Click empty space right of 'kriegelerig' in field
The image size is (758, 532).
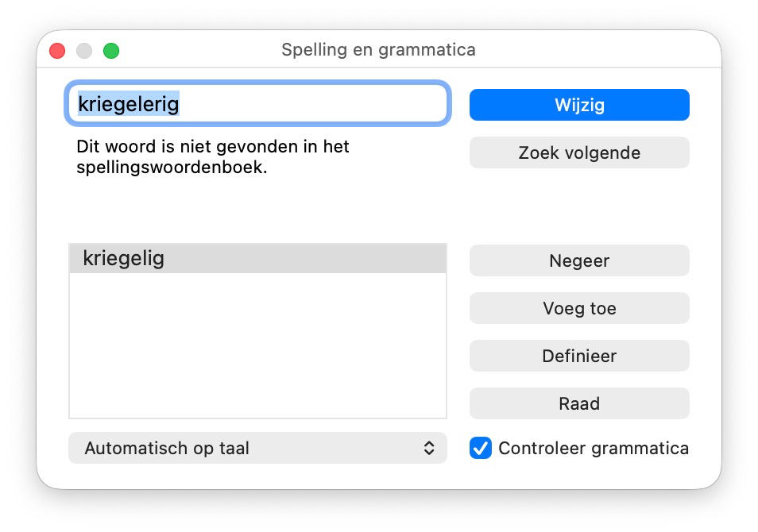click(x=318, y=103)
